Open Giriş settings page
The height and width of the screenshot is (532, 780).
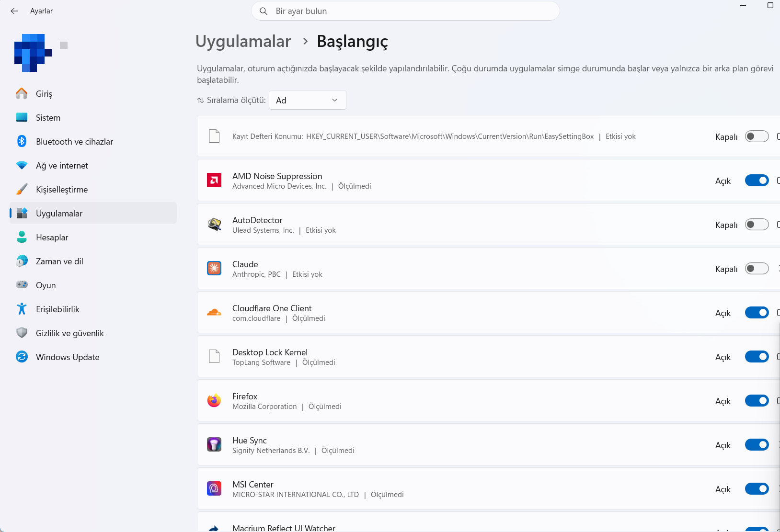pos(93,93)
